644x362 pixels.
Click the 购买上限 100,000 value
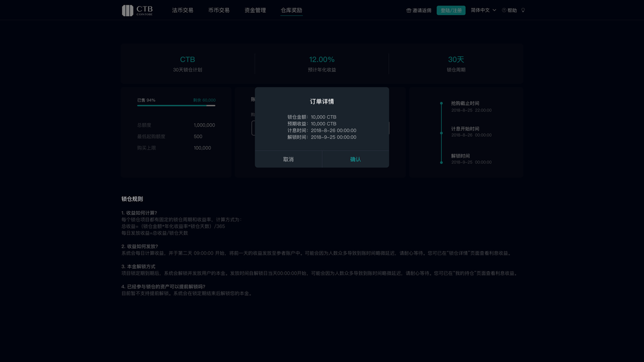pyautogui.click(x=202, y=148)
